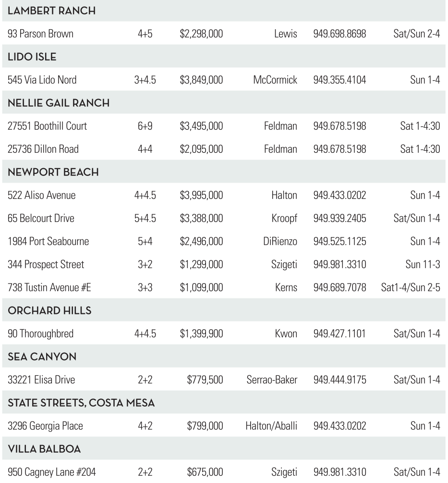
Task: Open the 545 Via Lido Nord listing
Action: [42, 80]
